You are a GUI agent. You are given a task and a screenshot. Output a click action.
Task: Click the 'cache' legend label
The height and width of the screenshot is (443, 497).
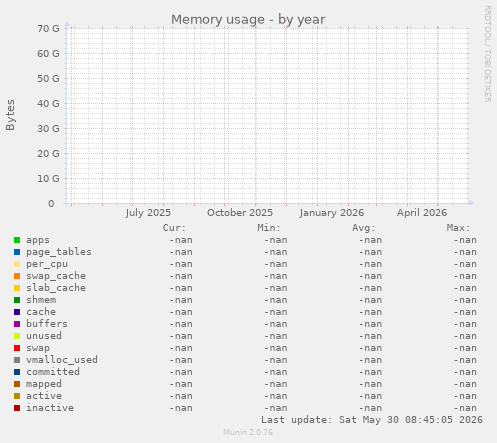[41, 312]
